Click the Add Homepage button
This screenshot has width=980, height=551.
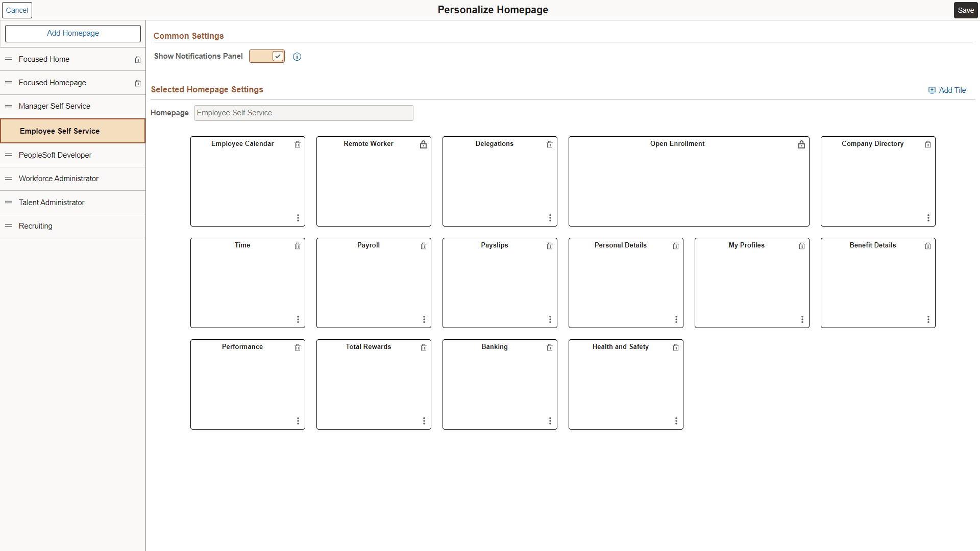(72, 33)
